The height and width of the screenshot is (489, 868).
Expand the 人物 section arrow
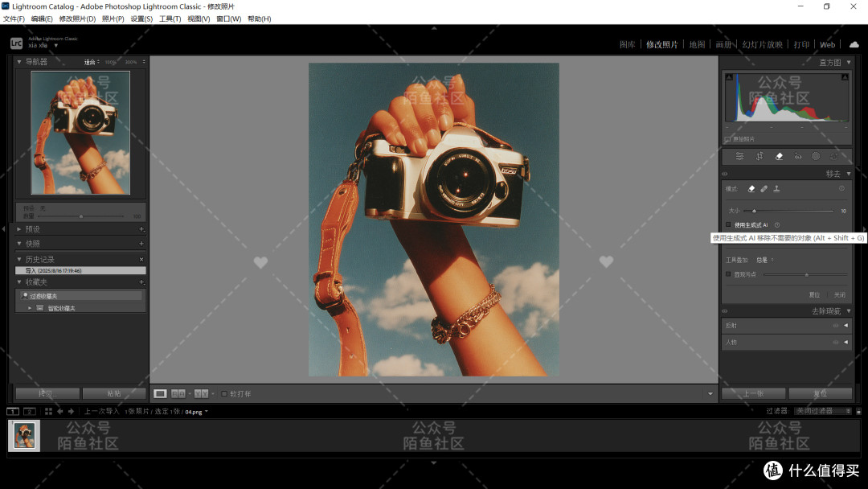click(x=845, y=343)
